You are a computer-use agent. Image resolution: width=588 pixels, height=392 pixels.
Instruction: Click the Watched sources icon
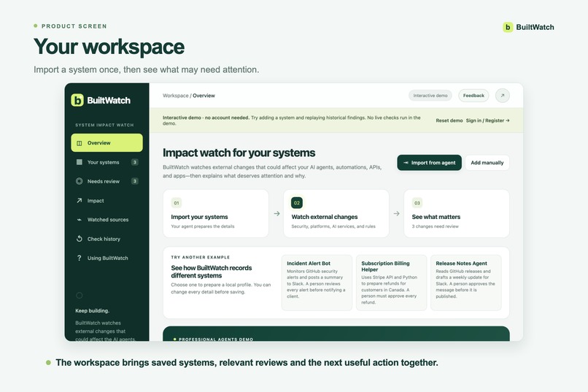tap(79, 220)
